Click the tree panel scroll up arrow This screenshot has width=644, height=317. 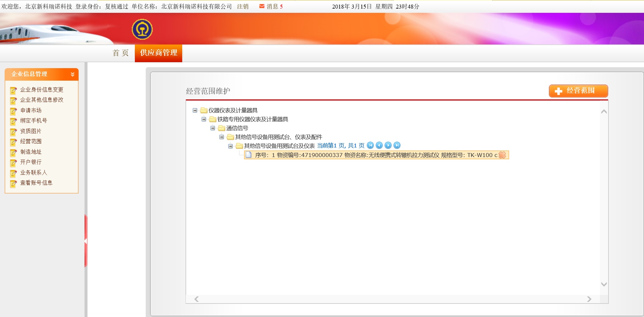604,112
